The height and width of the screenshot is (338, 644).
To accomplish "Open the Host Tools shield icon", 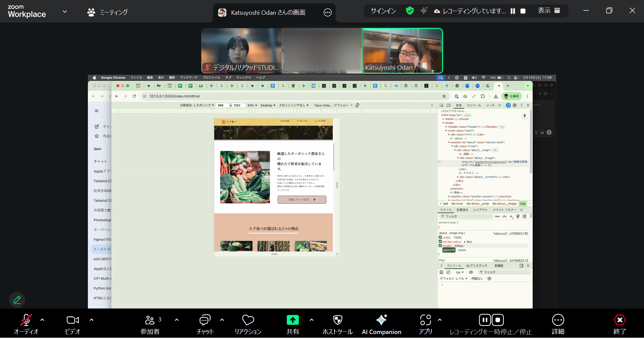I will click(337, 320).
